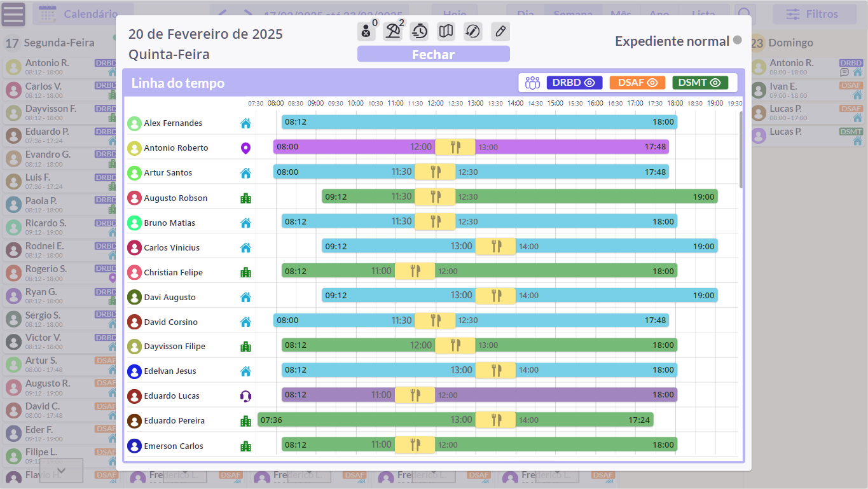Click the Expediente normal status indicator dot

click(737, 40)
